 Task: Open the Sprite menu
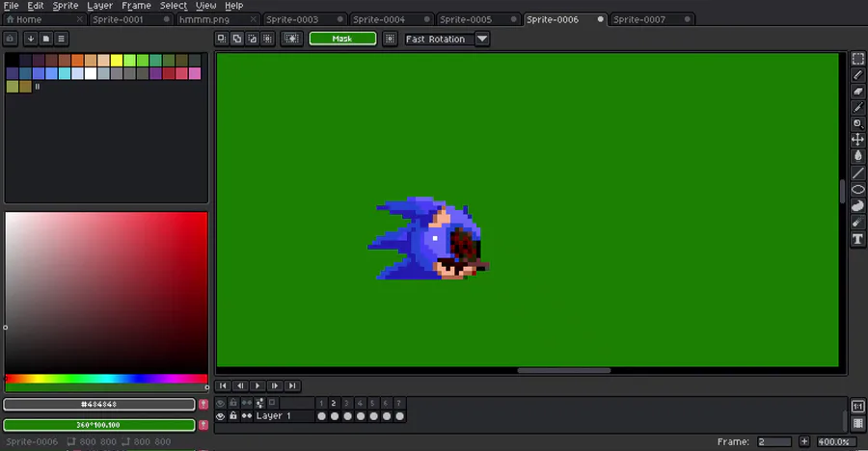66,6
